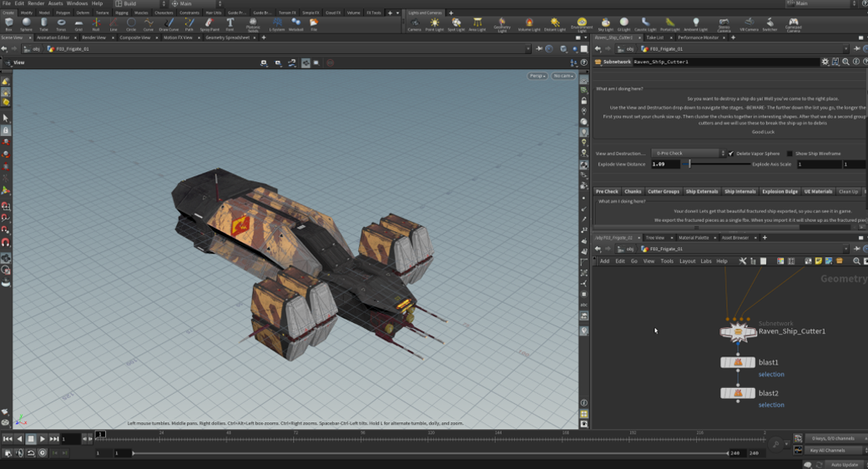Open the View and Destruction dropdown
Image resolution: width=868 pixels, height=469 pixels.
pos(689,154)
